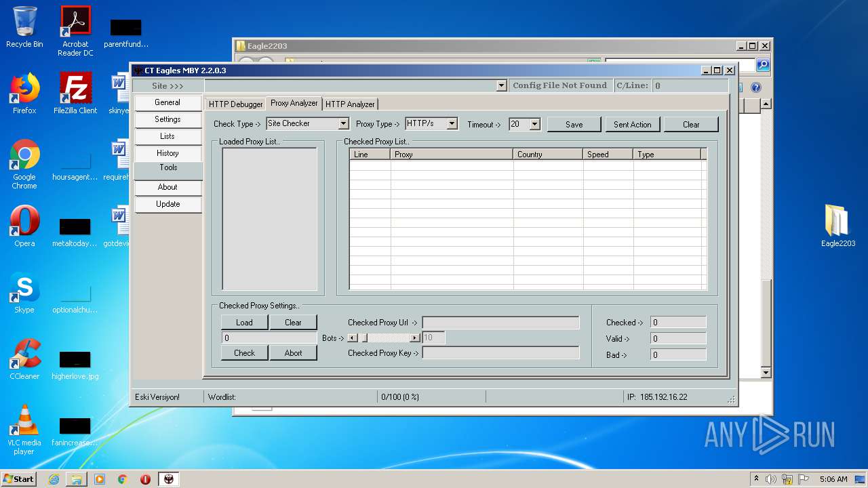868x488 pixels.
Task: Click the Bots slider thumb
Action: (364, 338)
